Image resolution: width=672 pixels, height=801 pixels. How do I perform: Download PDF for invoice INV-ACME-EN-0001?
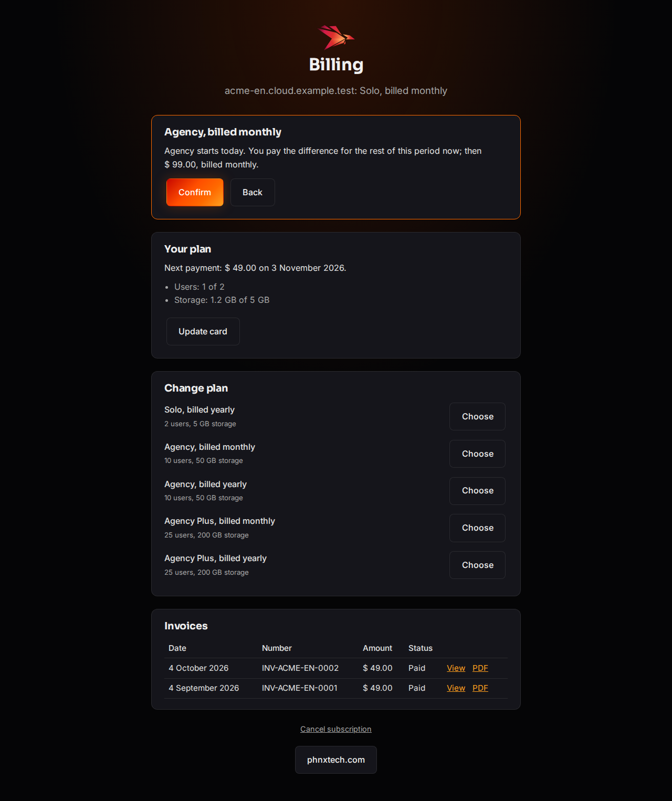click(480, 688)
